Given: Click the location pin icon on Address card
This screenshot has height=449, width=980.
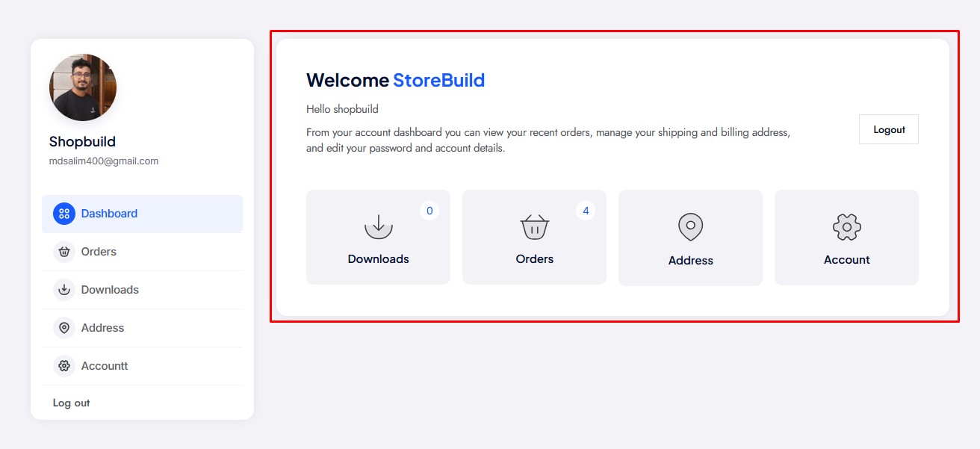Looking at the screenshot, I should 691,226.
